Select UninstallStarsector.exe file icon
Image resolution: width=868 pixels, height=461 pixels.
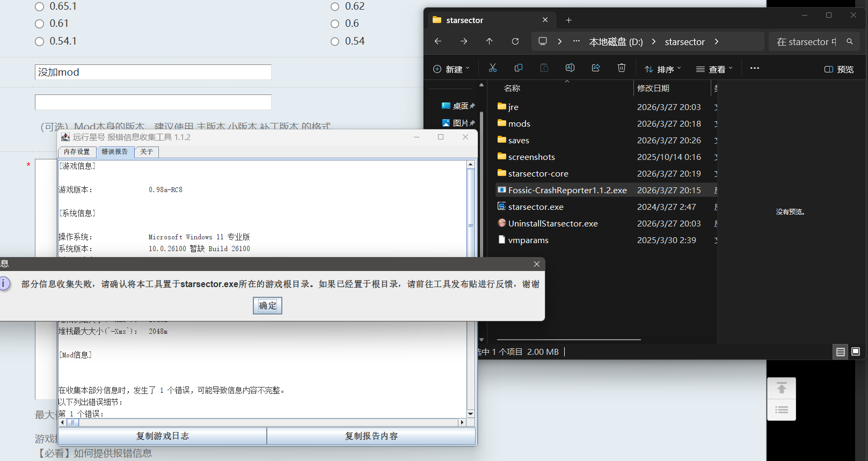pos(501,223)
